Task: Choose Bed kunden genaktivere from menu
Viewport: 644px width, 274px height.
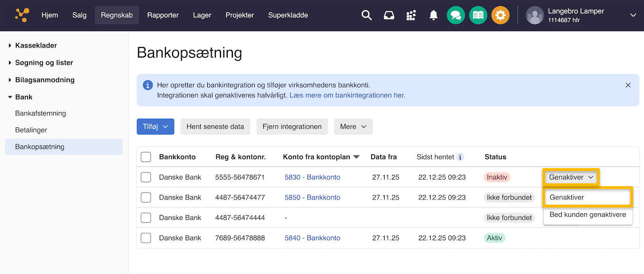Action: click(587, 215)
